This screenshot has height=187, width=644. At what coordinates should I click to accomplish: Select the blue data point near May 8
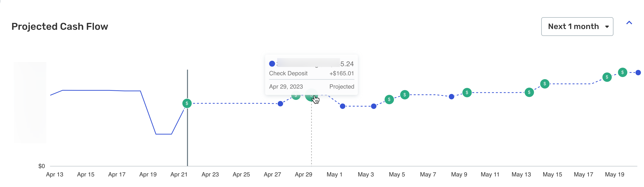pyautogui.click(x=451, y=97)
